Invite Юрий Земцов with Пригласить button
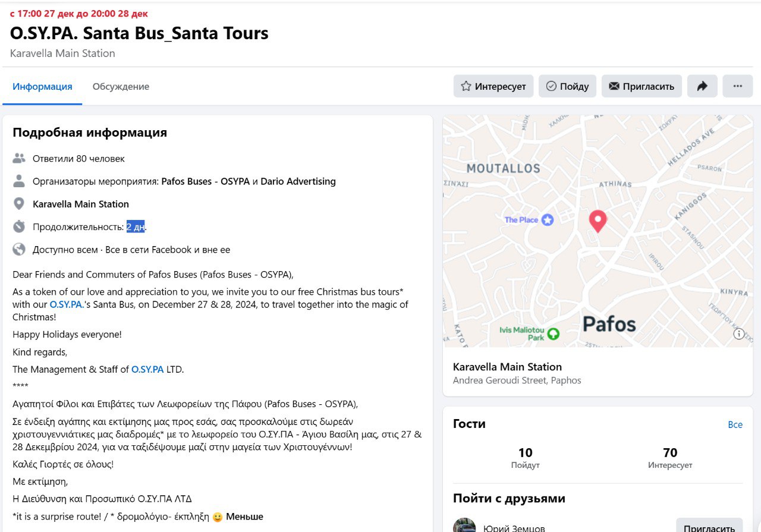 coord(709,525)
